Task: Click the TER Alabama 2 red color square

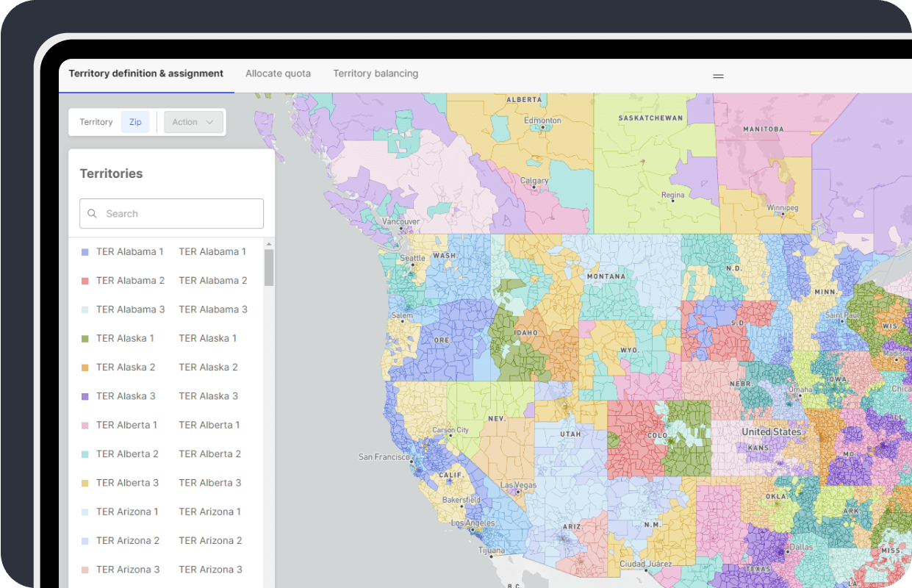Action: tap(83, 280)
